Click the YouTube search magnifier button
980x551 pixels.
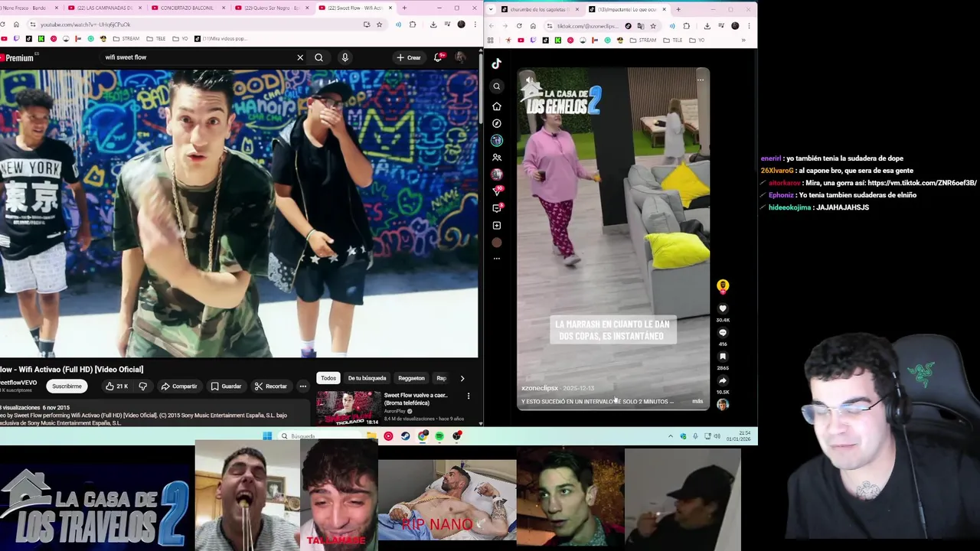pos(318,57)
